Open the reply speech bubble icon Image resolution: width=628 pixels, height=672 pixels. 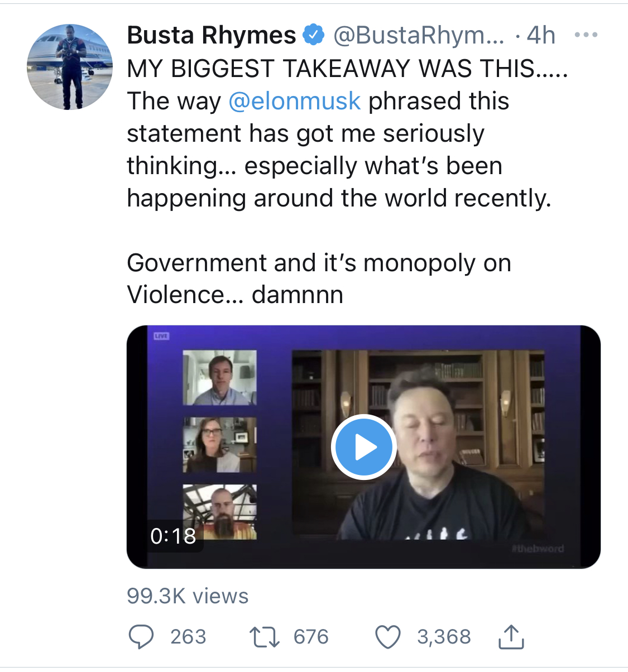[141, 637]
